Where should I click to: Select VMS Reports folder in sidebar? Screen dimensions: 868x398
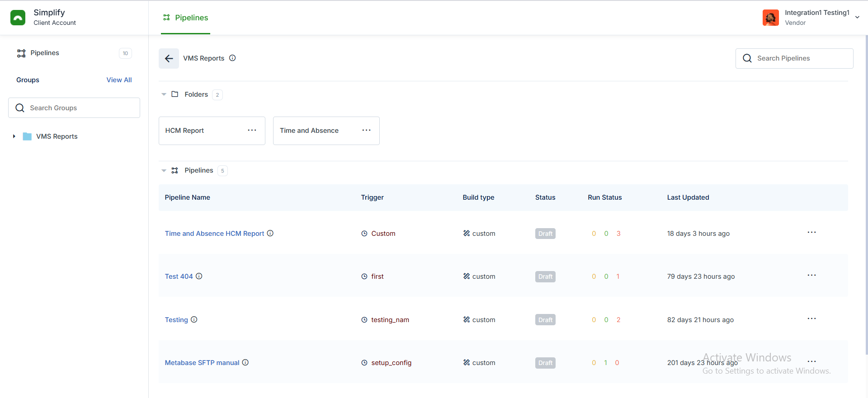click(57, 136)
